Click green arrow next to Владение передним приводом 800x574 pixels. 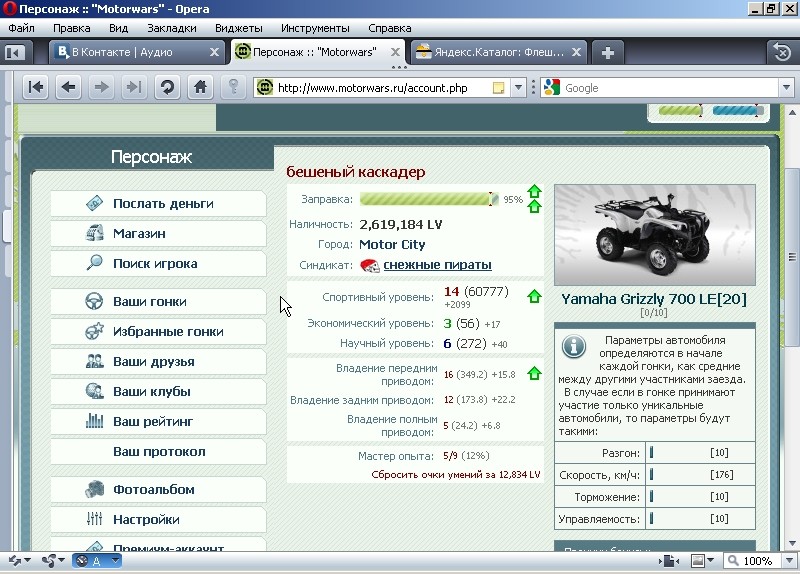534,373
